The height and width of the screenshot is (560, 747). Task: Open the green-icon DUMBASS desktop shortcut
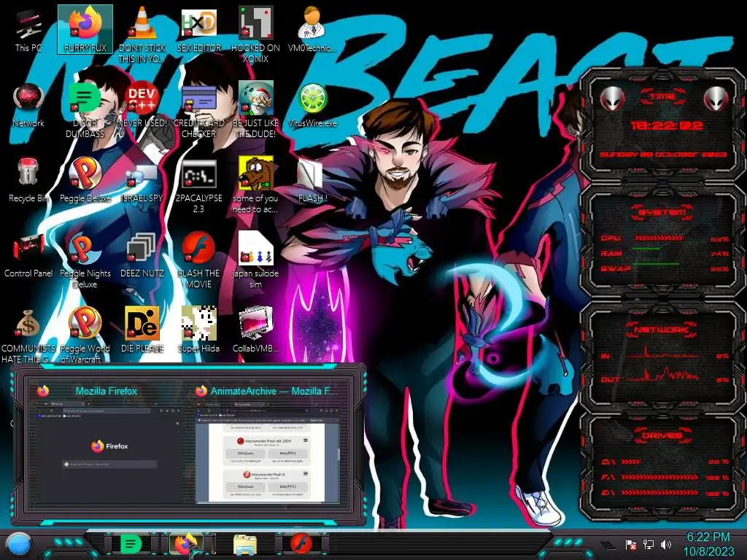click(x=85, y=111)
